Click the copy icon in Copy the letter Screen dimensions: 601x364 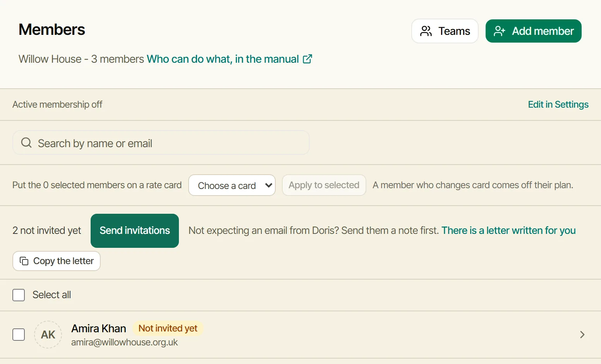24,261
